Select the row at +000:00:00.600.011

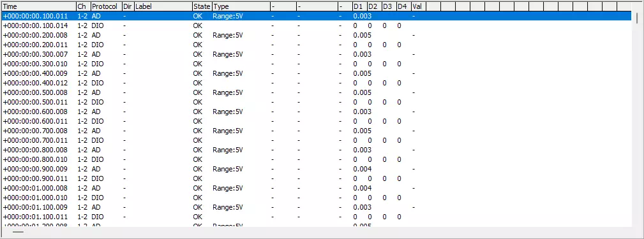316,121
